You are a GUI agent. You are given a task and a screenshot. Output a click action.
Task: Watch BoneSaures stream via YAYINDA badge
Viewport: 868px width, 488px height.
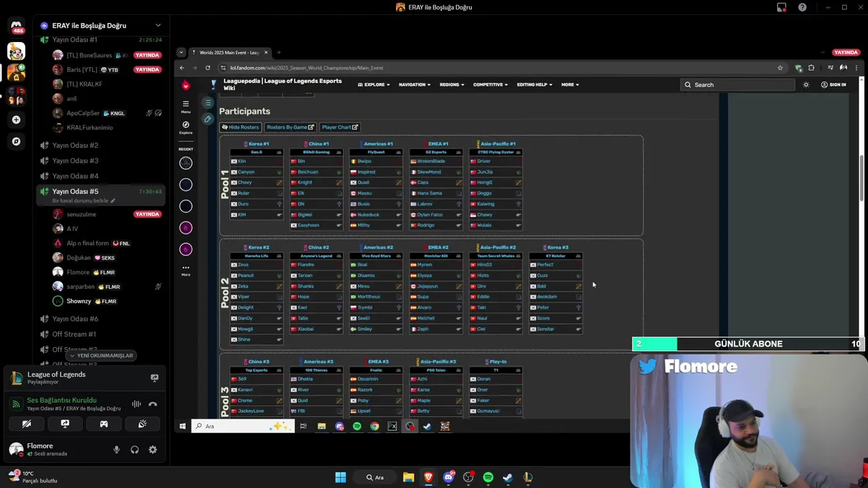(x=147, y=55)
